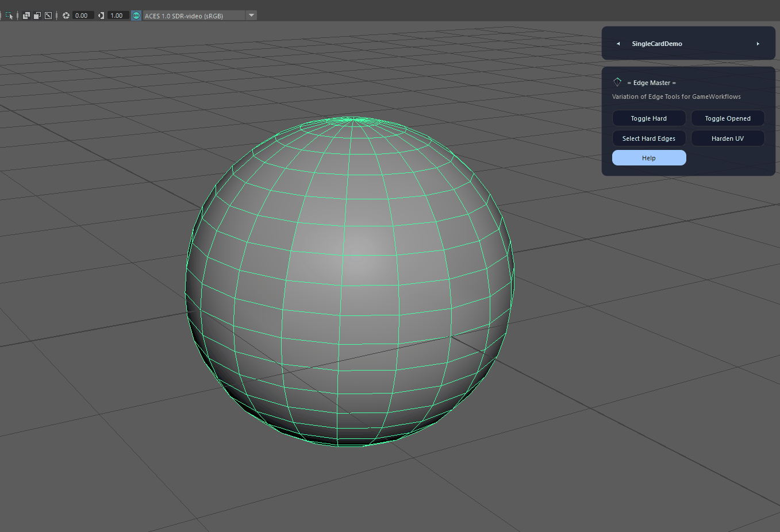This screenshot has height=532, width=780.
Task: Click the framed image icon in panel toolbar
Action: pyautogui.click(x=48, y=16)
